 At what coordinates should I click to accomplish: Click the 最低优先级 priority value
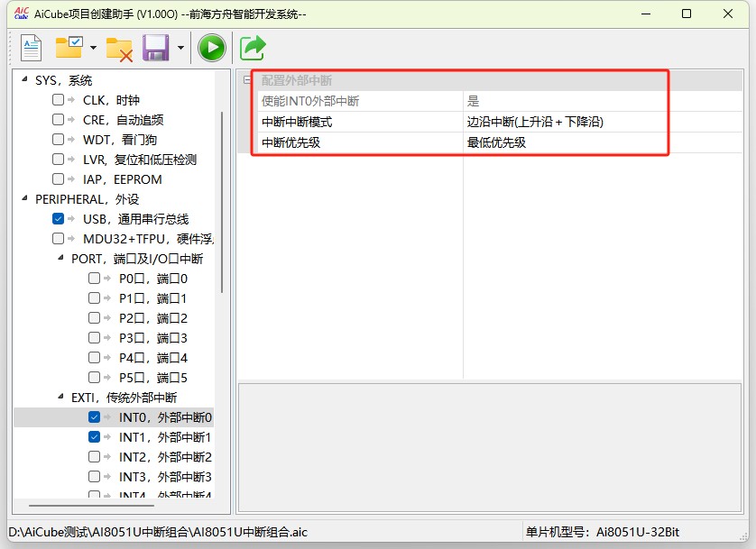coord(496,142)
